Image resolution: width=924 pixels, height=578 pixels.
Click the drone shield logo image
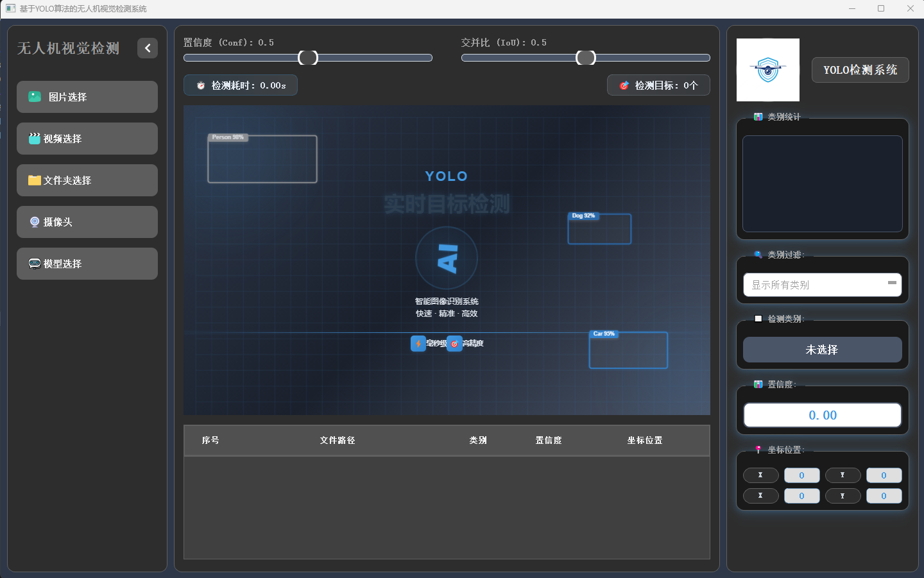[x=768, y=70]
